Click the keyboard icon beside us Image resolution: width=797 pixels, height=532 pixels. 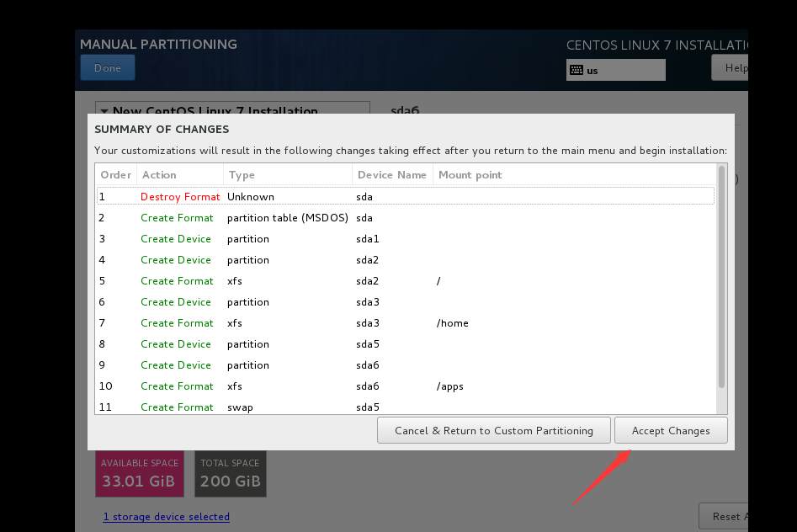[576, 70]
